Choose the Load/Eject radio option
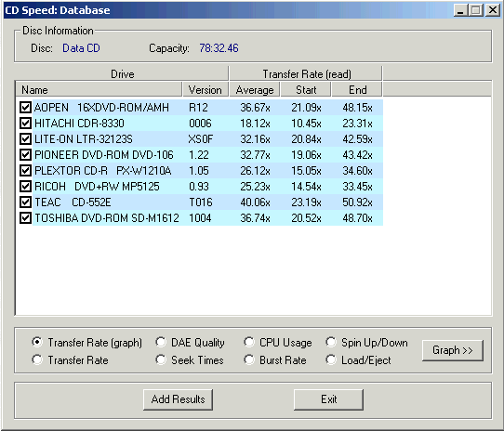The width and height of the screenshot is (504, 431). [331, 359]
